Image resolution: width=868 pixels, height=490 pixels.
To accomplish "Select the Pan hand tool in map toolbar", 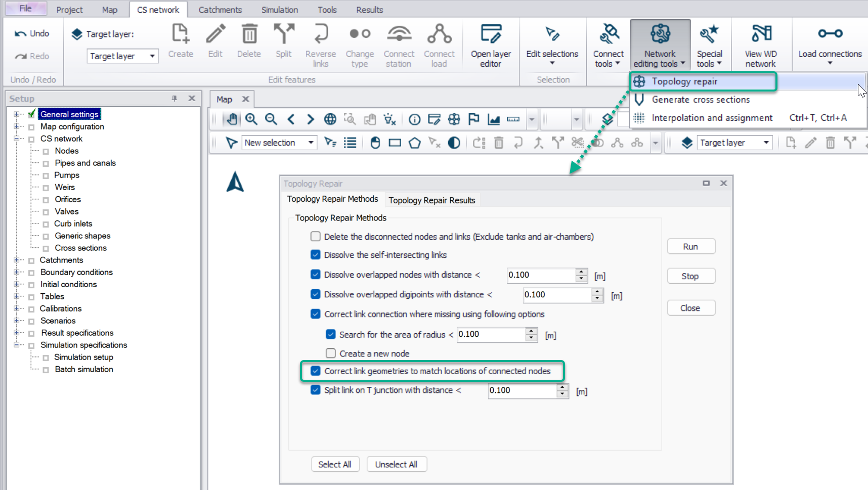I will coord(232,119).
